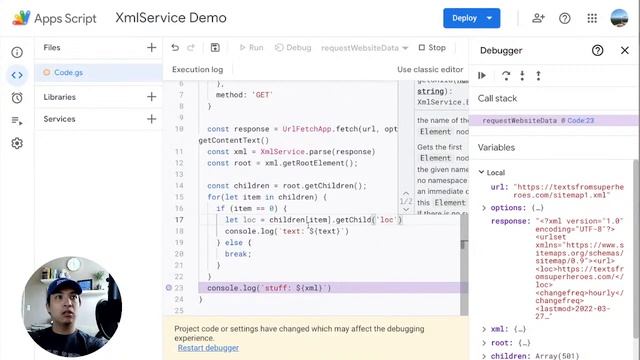Screen dimensions: 640x360
Task: Click the Deploy button
Action: [x=464, y=18]
